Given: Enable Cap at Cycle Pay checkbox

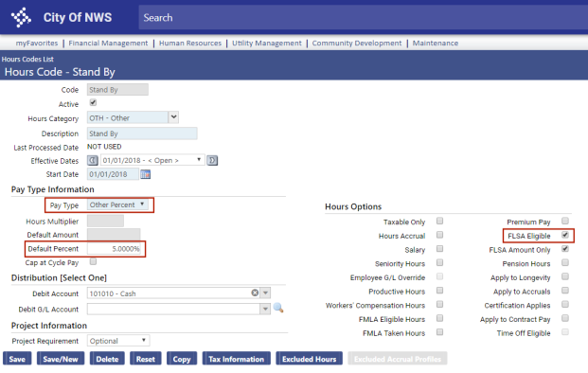Looking at the screenshot, I should pos(93,261).
